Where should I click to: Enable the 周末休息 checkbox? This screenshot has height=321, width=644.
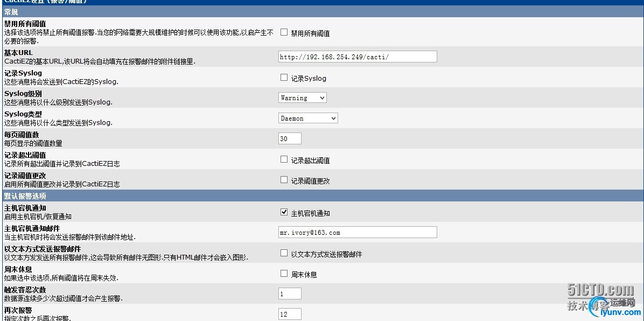tap(284, 273)
